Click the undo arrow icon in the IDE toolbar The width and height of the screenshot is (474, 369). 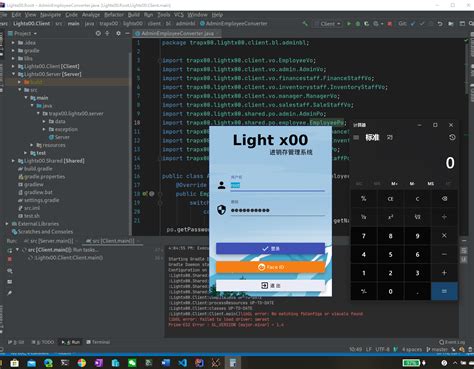click(440, 24)
